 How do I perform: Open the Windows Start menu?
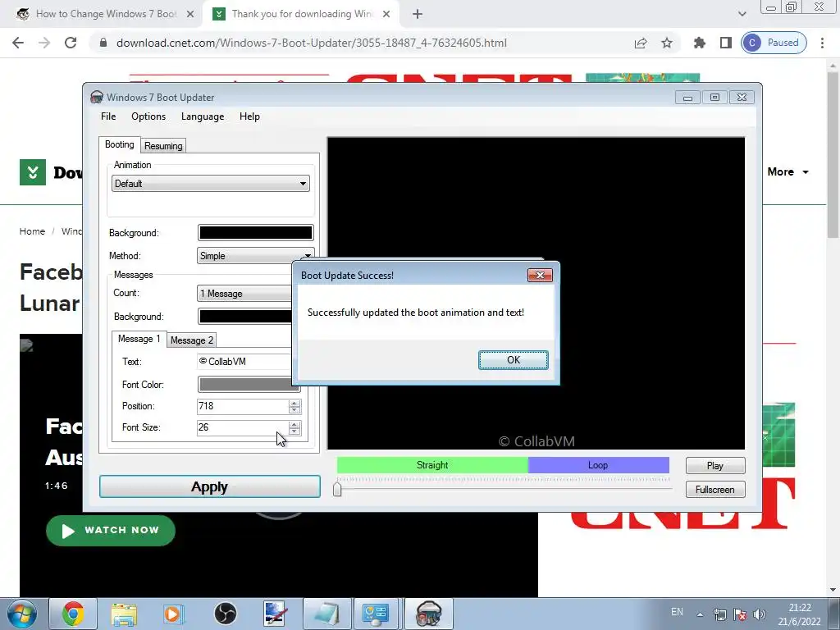[x=22, y=614]
